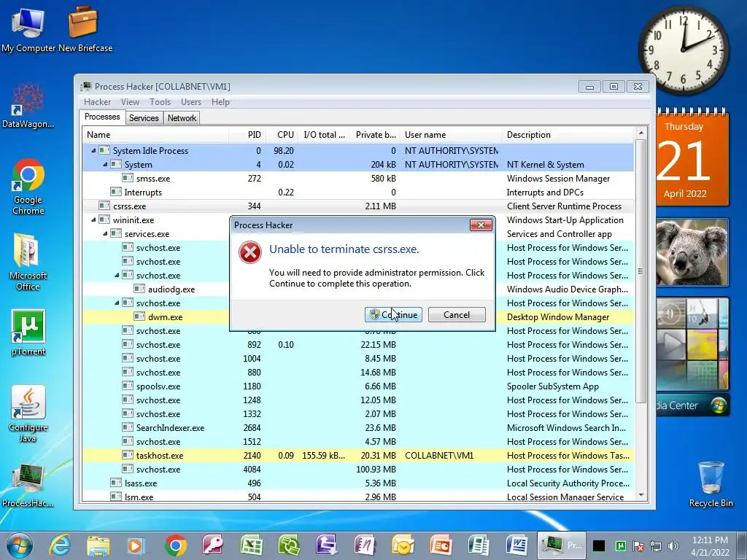
Task: Open the Tools menu
Action: click(x=160, y=102)
